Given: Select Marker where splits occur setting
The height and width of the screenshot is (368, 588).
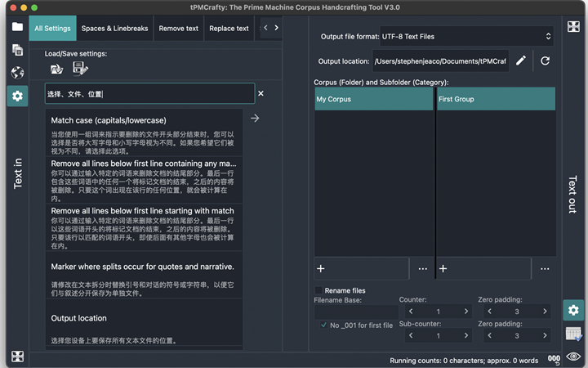Looking at the screenshot, I should 144,275.
